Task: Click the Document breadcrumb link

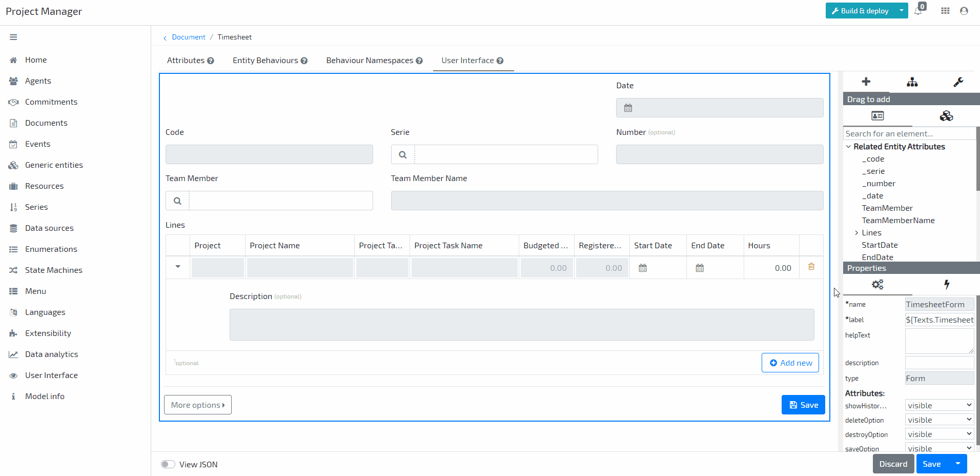Action: 189,37
